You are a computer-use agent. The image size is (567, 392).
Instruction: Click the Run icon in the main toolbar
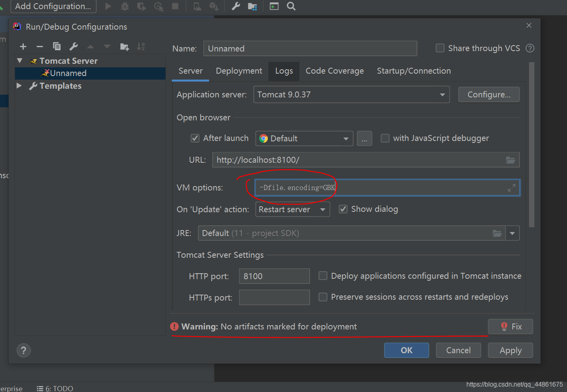108,6
